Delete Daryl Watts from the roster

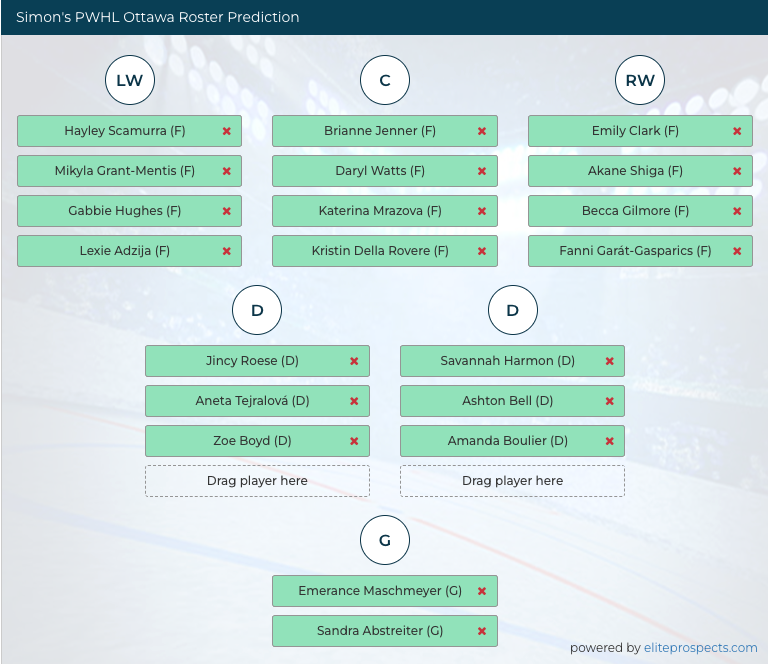481,171
